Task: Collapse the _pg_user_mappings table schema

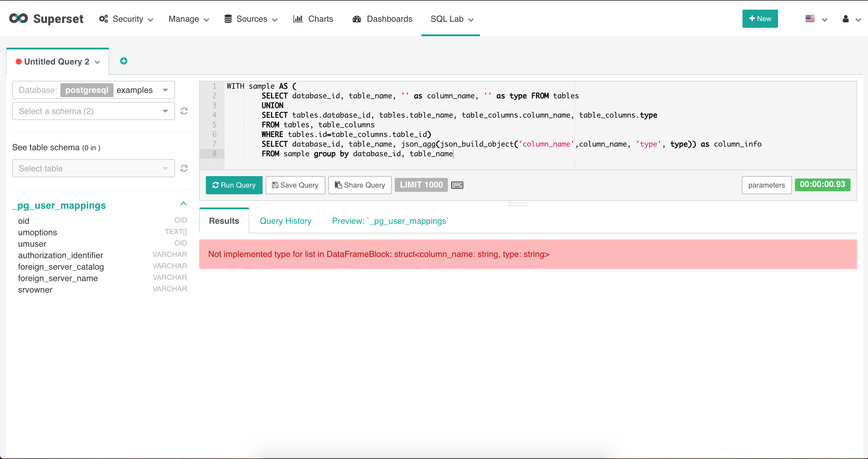Action: 183,204
